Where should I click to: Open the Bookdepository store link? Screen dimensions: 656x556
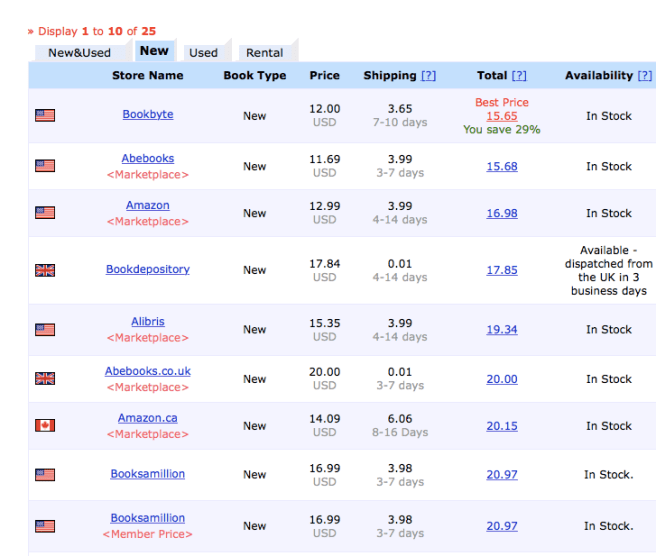pyautogui.click(x=148, y=270)
